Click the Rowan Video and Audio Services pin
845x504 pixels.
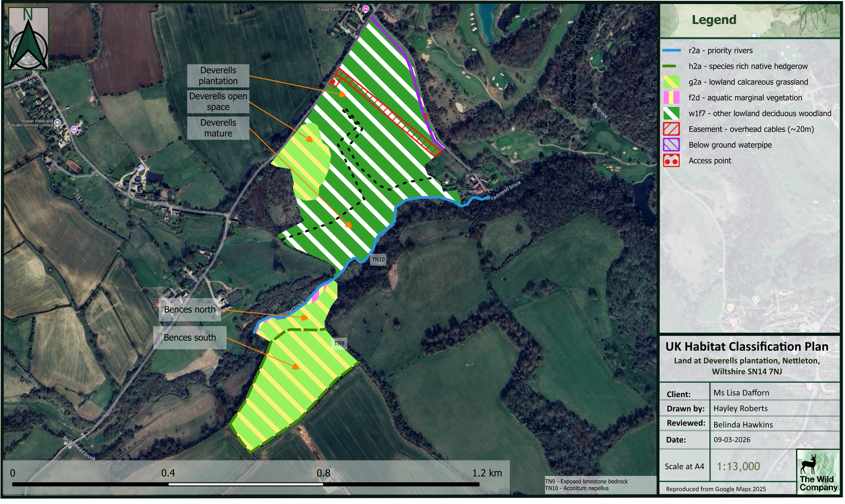[x=58, y=122]
